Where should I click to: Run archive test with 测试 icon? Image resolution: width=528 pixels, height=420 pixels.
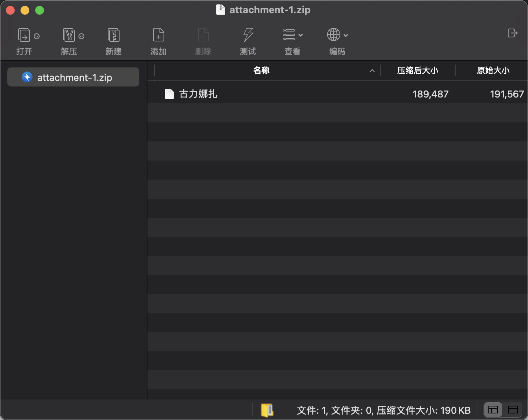point(248,36)
